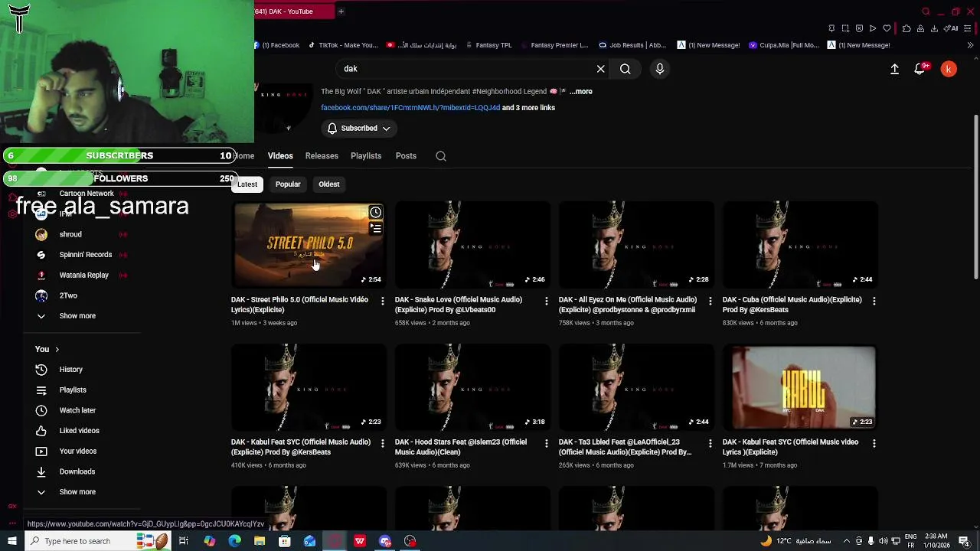Open File Explorer from the taskbar
Screen dimensions: 980x551
coord(260,541)
